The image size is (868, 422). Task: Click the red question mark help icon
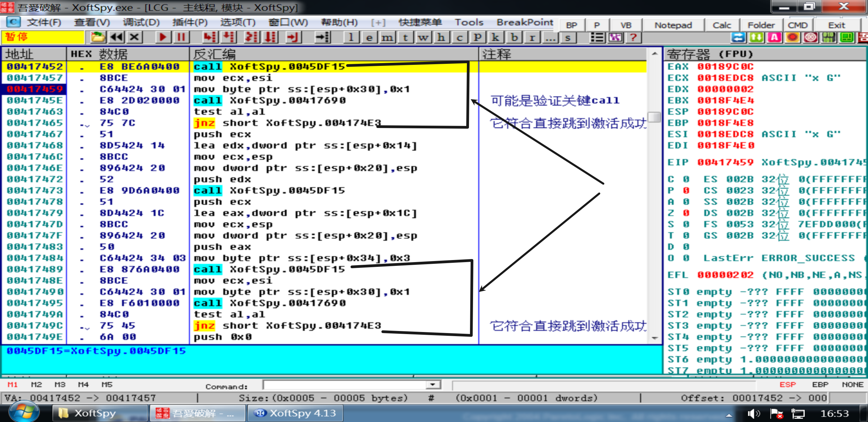click(633, 37)
